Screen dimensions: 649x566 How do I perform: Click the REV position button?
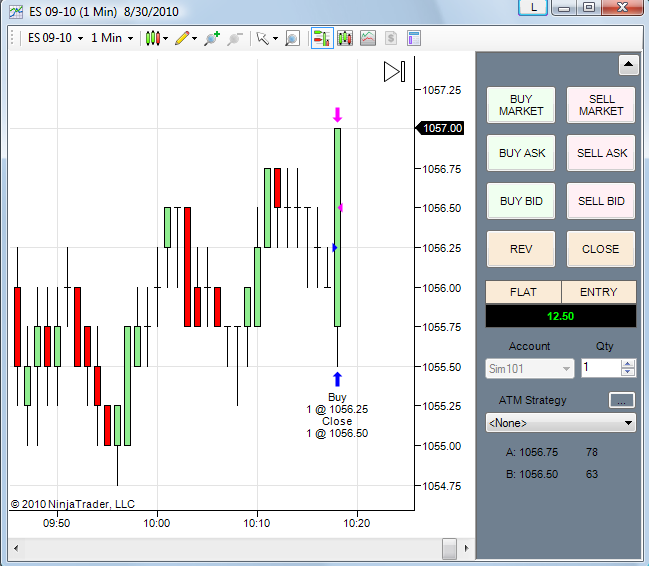[521, 249]
